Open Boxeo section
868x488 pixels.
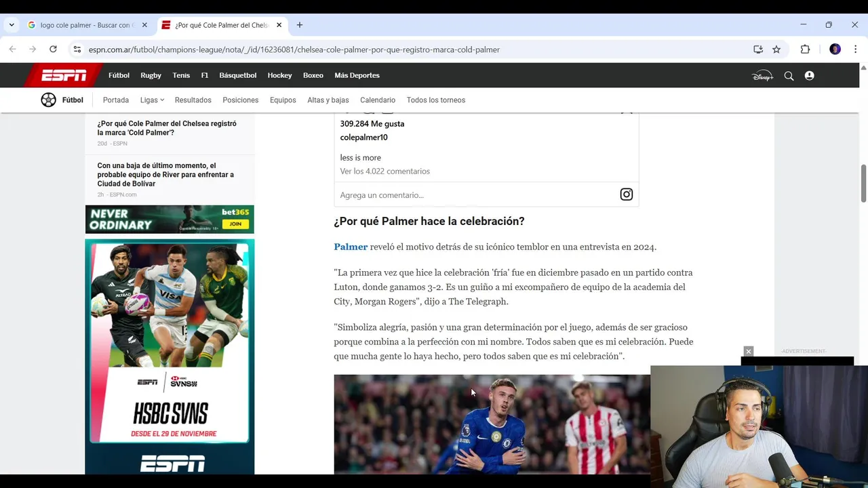(x=313, y=75)
